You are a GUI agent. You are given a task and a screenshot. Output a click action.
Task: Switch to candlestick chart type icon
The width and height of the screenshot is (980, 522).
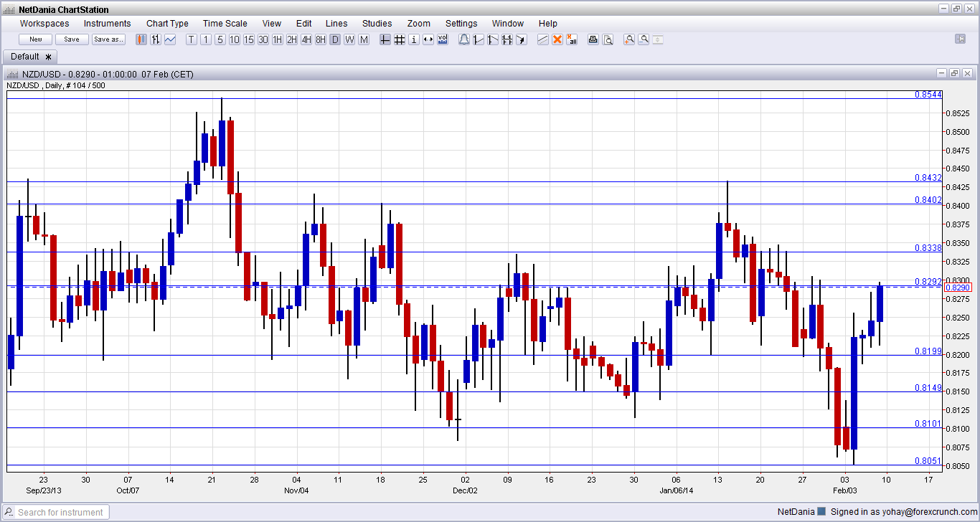141,39
